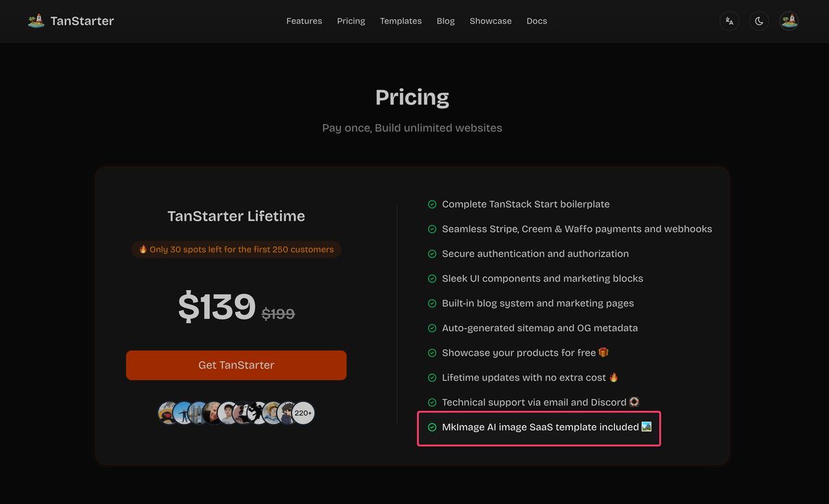
Task: Click the check icon beside Secure authentication
Action: 432,254
